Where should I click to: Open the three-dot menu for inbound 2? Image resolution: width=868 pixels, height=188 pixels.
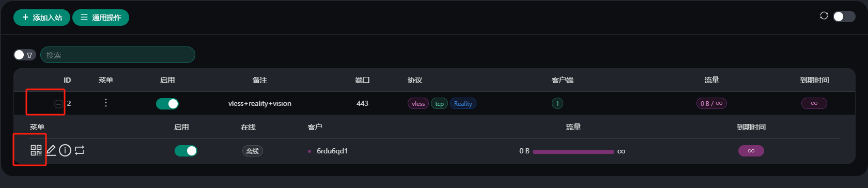click(106, 103)
